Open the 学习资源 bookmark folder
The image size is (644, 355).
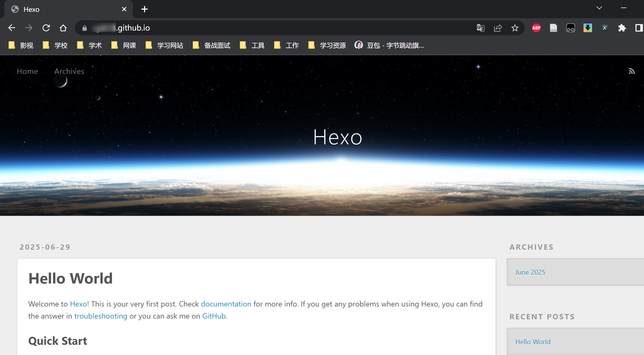pyautogui.click(x=327, y=45)
